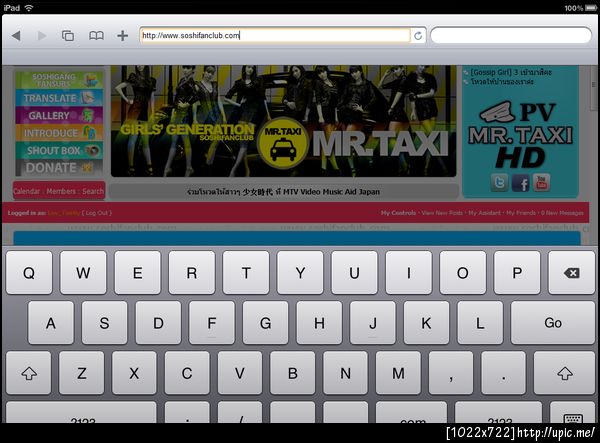The width and height of the screenshot is (600, 443).
Task: Tap the comma key
Action: [x=451, y=373]
